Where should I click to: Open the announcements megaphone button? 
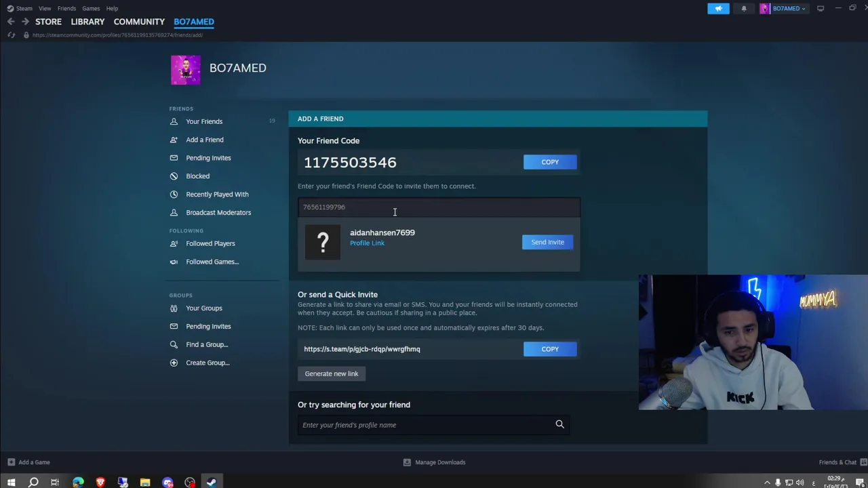[718, 8]
